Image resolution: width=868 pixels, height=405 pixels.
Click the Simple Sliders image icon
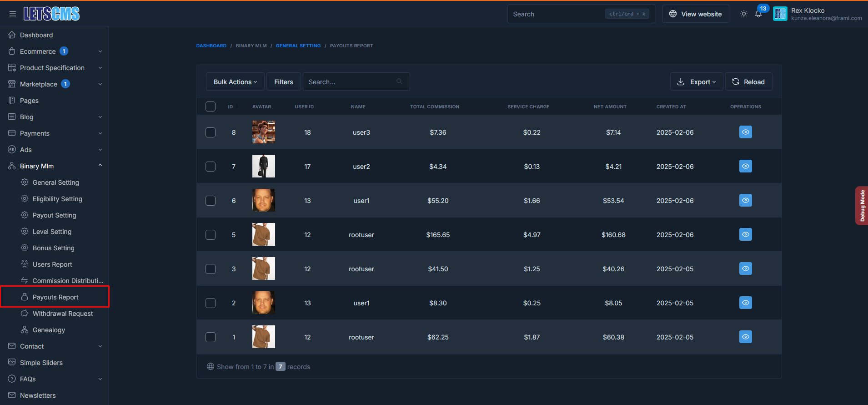12,362
